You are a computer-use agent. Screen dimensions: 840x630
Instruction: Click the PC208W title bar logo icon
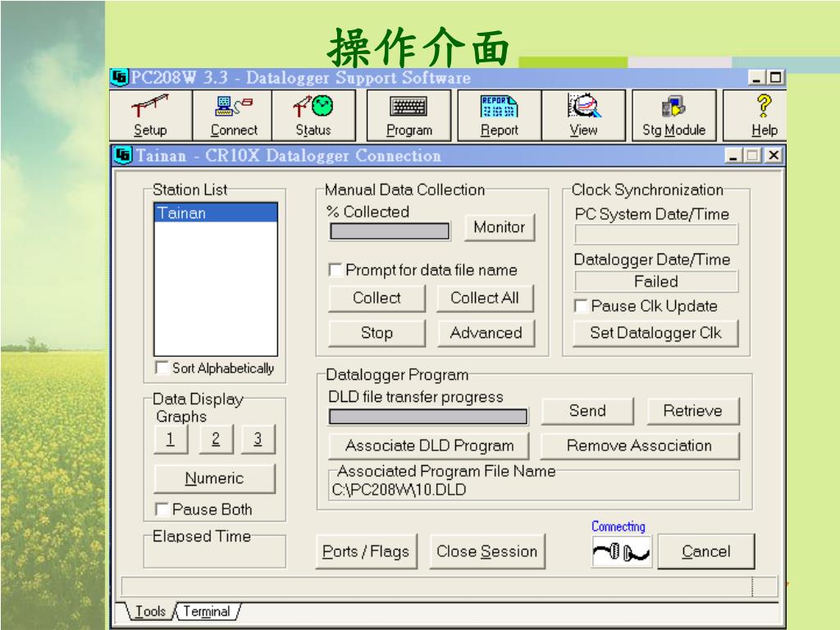120,77
